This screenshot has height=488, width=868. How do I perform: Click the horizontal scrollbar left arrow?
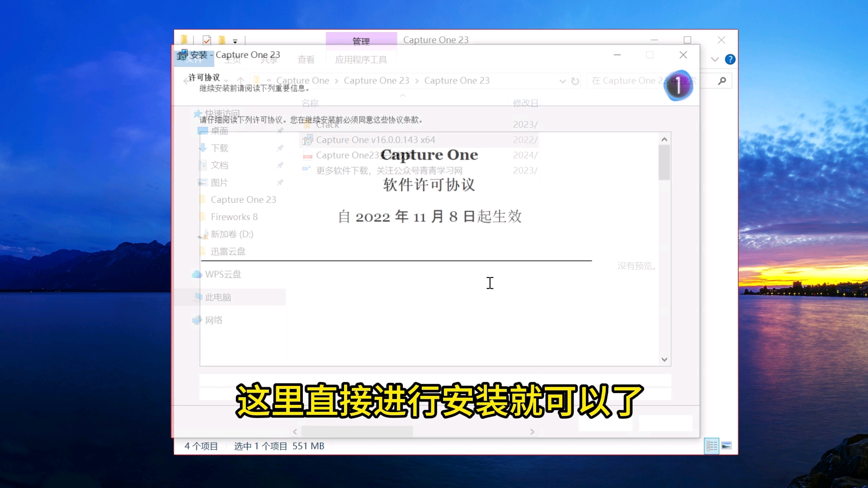pos(295,432)
